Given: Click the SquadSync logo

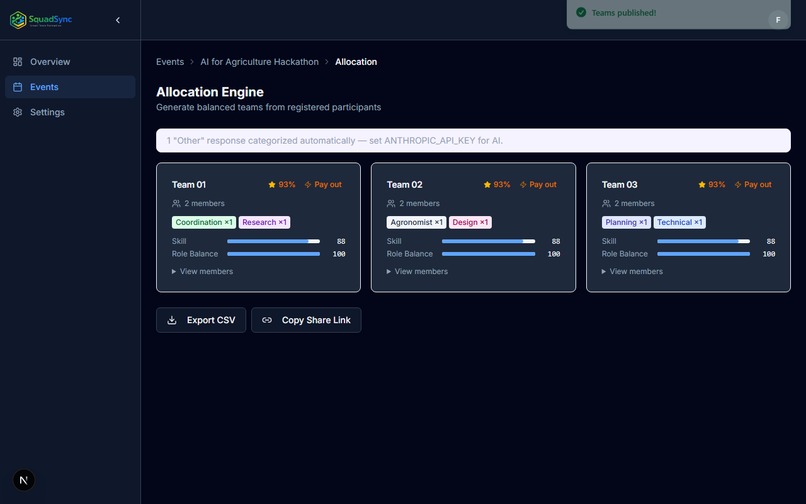Looking at the screenshot, I should (41, 20).
